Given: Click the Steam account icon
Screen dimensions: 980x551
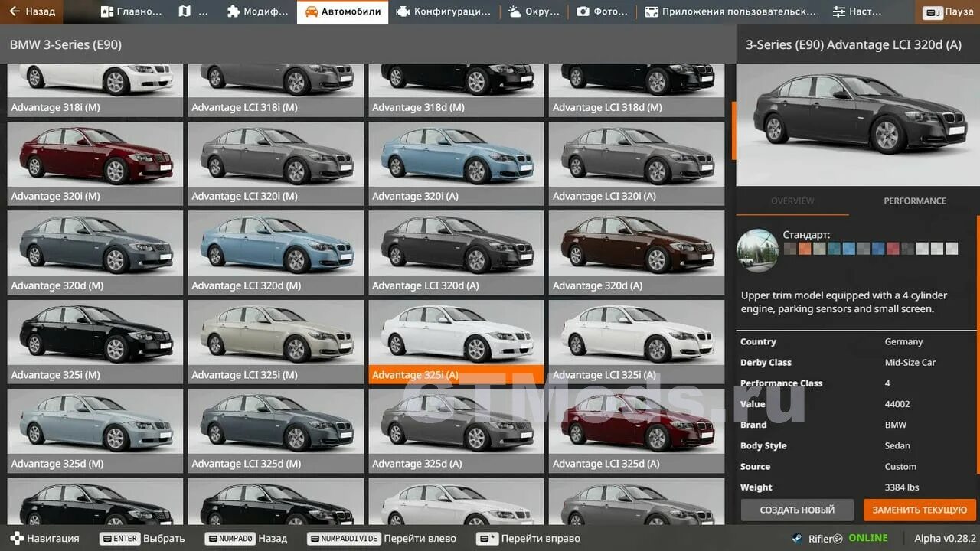Looking at the screenshot, I should [x=798, y=538].
